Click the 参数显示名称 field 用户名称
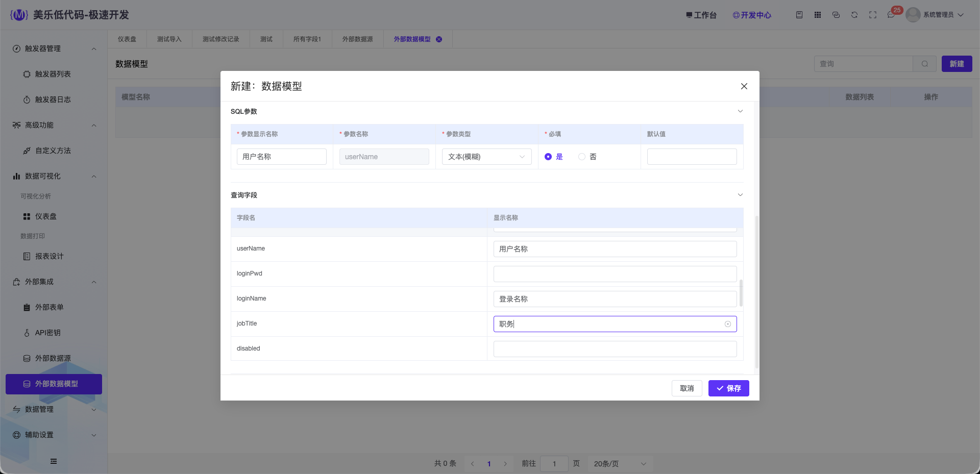This screenshot has height=474, width=980. (282, 157)
